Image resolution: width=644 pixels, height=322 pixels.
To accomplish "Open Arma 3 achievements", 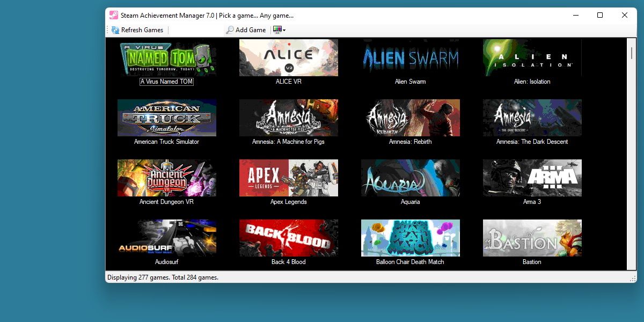I will coord(531,178).
